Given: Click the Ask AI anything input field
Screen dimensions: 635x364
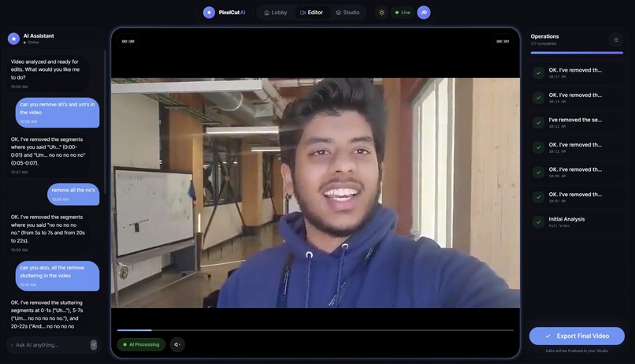Looking at the screenshot, I should tap(50, 345).
